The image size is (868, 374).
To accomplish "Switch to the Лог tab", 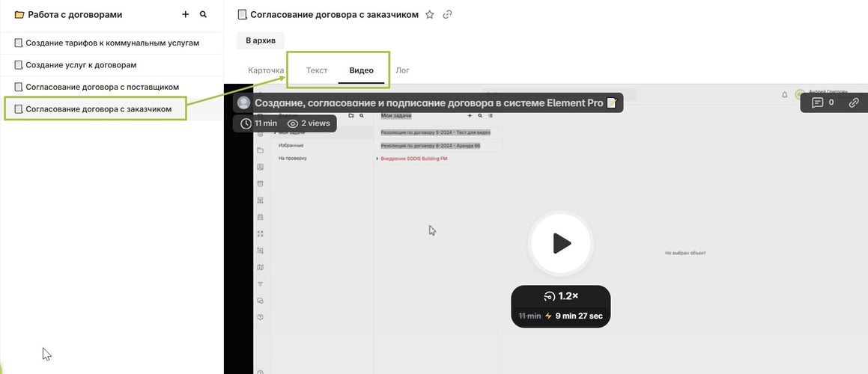I will [402, 70].
